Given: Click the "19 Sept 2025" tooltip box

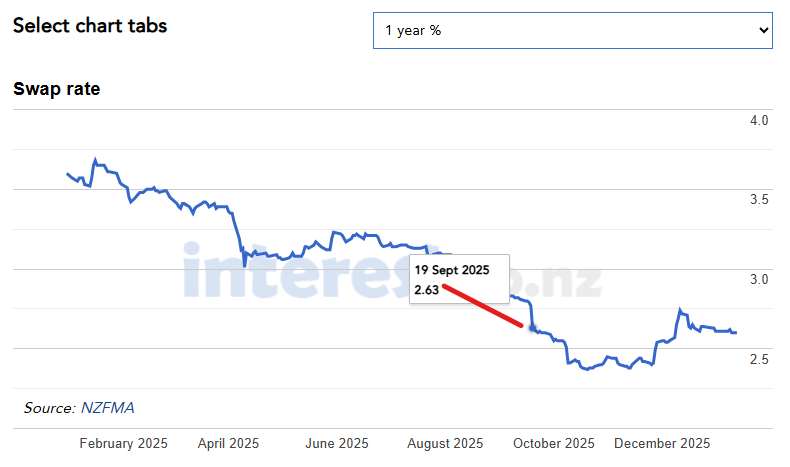Looking at the screenshot, I should (x=461, y=280).
